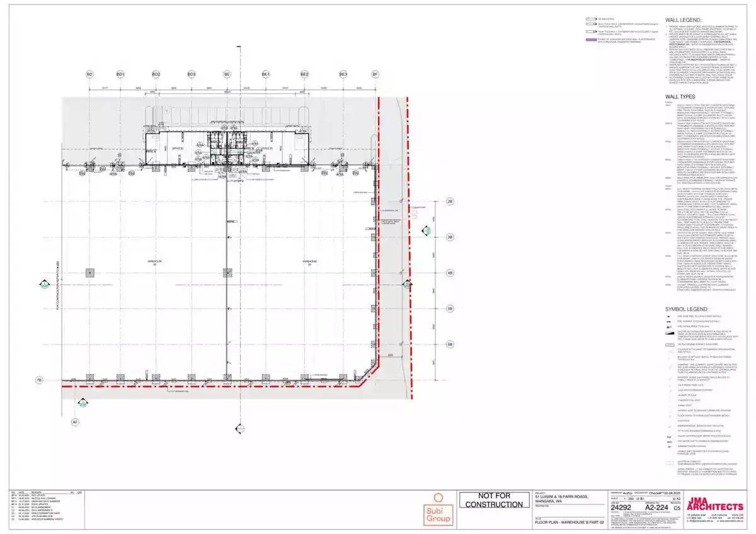Image resolution: width=756 pixels, height=534 pixels.
Task: Select the 2B grid bubble on right
Action: click(x=450, y=202)
